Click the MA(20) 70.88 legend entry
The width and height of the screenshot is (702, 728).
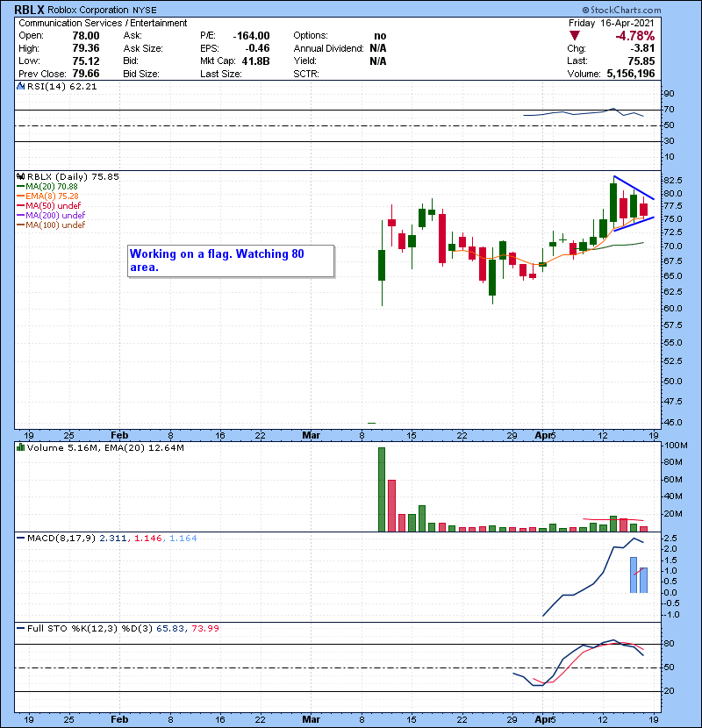(47, 186)
